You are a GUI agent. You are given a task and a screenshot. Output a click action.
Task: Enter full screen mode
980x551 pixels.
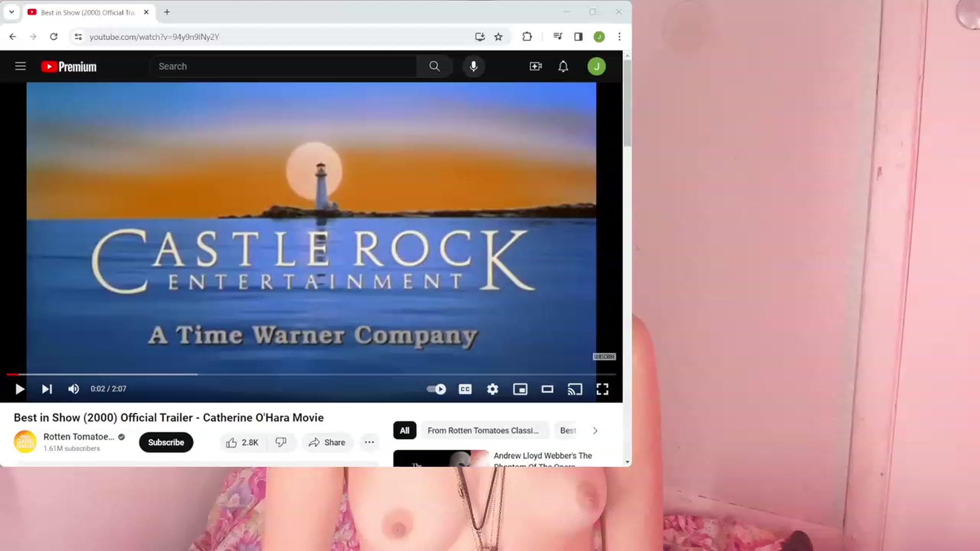click(602, 389)
